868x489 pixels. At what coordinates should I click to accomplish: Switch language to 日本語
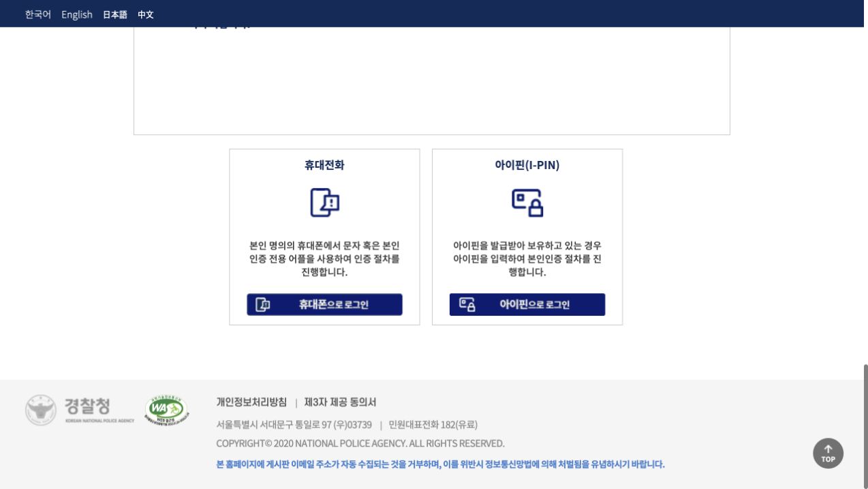(x=115, y=14)
